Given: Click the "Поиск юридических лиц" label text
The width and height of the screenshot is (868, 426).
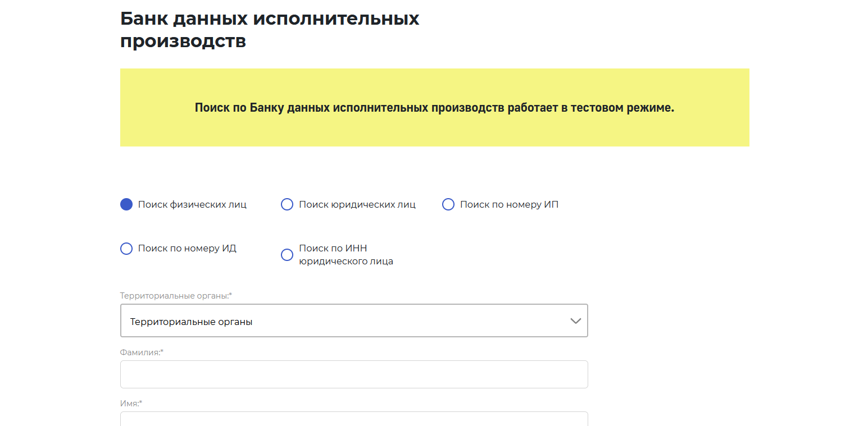Looking at the screenshot, I should pos(357,204).
